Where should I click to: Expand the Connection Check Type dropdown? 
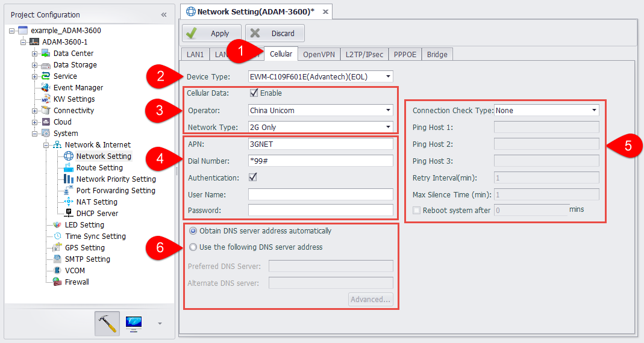(594, 110)
